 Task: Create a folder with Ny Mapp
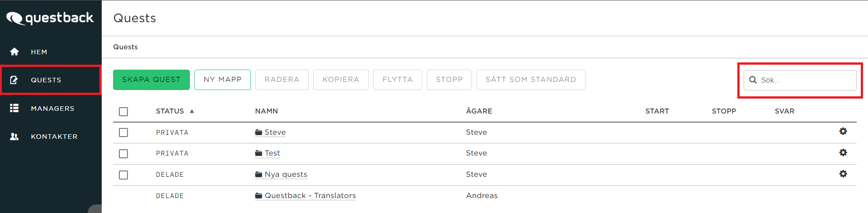[222, 80]
